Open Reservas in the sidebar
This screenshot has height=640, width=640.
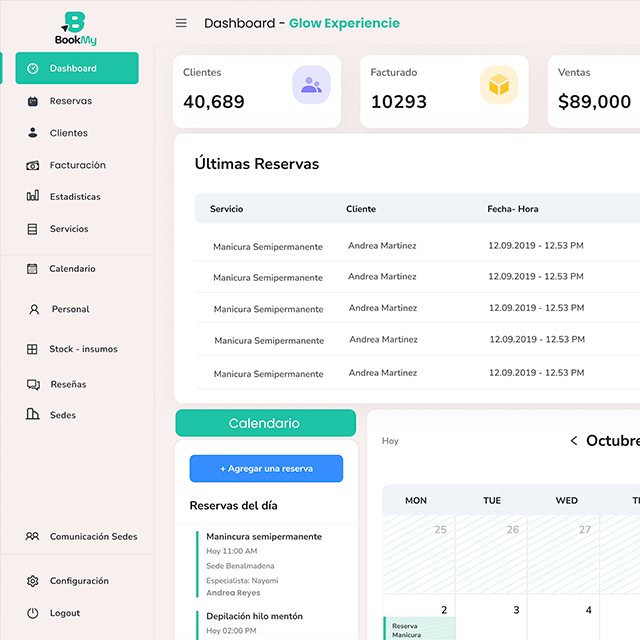(x=71, y=101)
